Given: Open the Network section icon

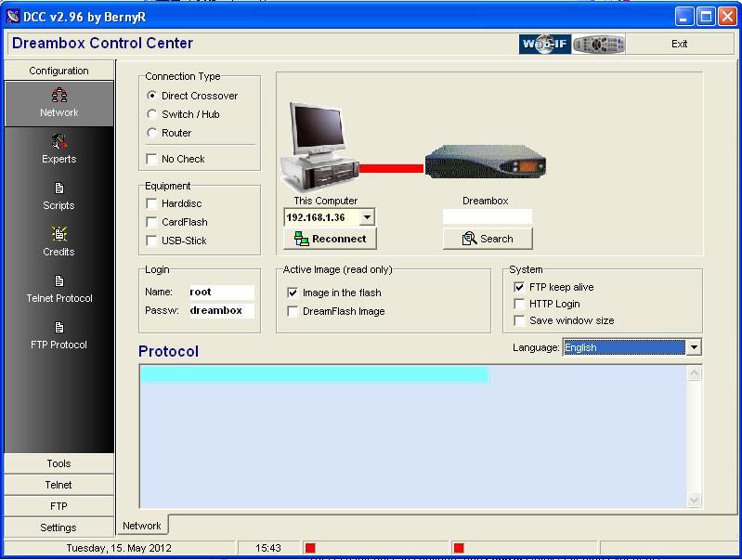Looking at the screenshot, I should pyautogui.click(x=59, y=96).
